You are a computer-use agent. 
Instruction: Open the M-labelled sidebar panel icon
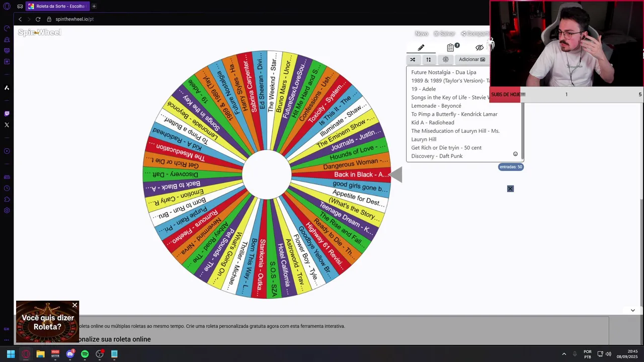7,61
